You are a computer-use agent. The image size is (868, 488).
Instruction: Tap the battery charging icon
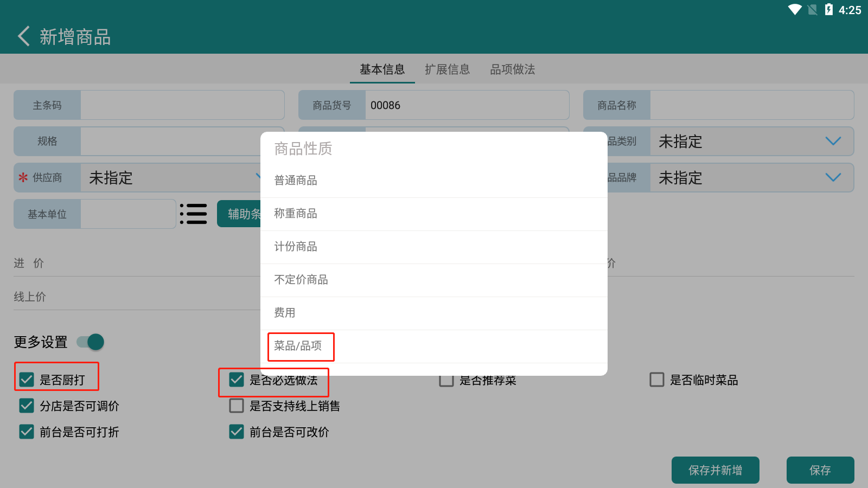(x=828, y=10)
